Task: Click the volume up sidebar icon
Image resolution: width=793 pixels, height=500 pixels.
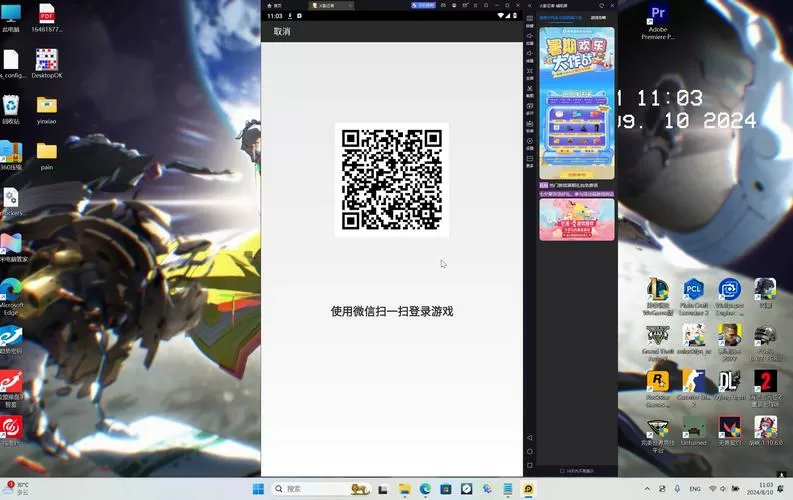Action: pos(530,38)
